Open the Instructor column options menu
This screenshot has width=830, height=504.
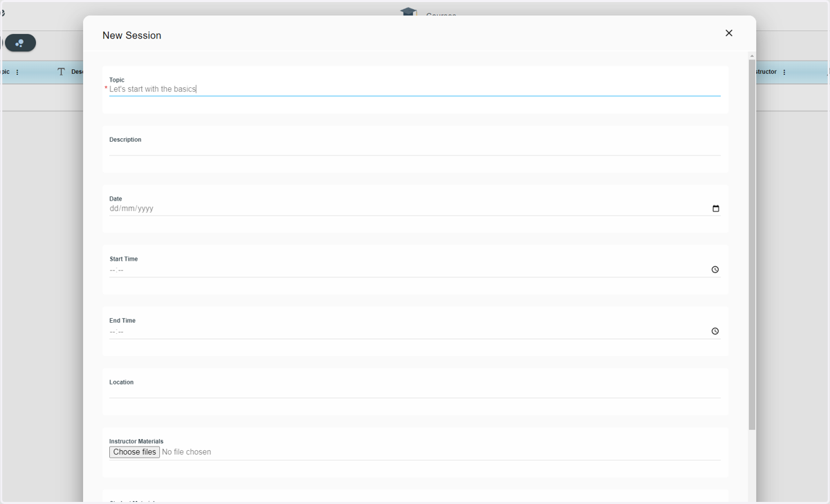coord(784,72)
